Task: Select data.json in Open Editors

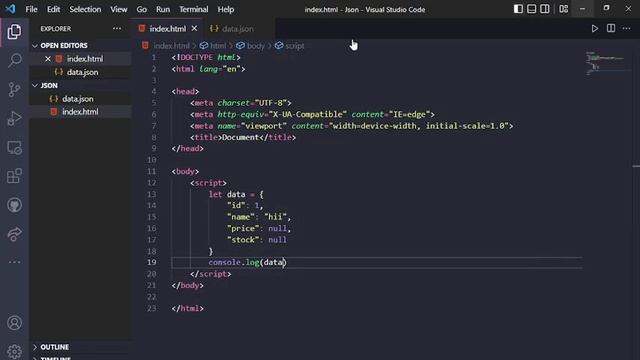Action: click(81, 72)
